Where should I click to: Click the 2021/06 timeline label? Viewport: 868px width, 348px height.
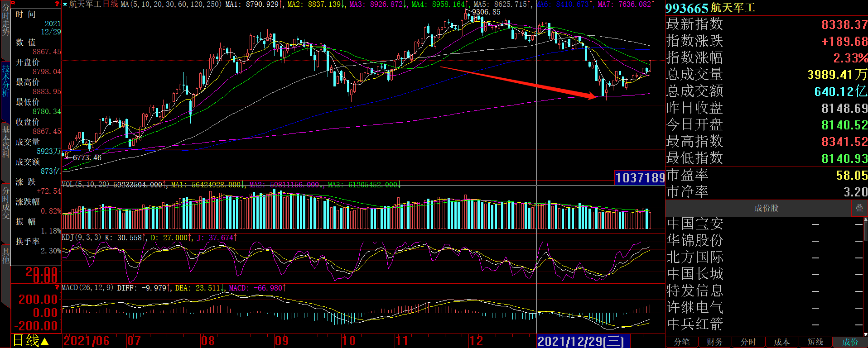point(86,341)
